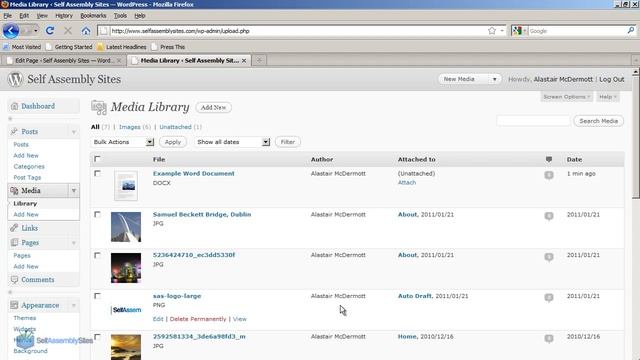
Task: Tick checkbox for sas-logo-large
Action: point(97,296)
